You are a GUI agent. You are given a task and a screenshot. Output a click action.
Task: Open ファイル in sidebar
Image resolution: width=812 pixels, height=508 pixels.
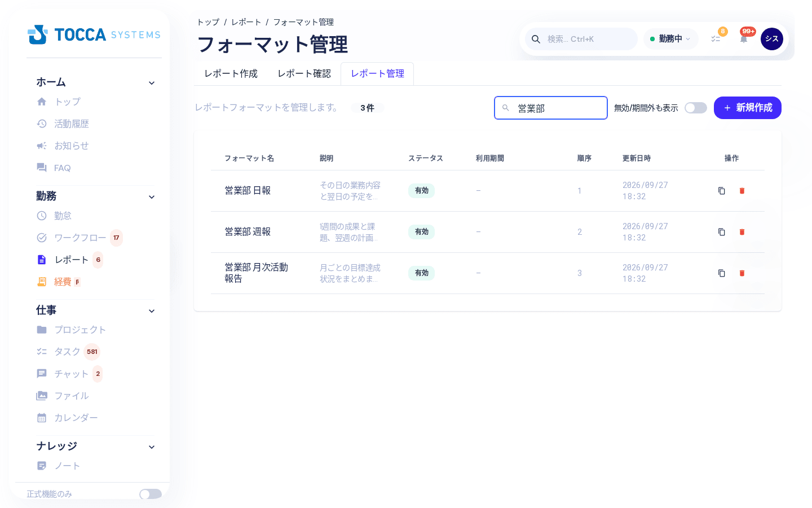coord(63,396)
